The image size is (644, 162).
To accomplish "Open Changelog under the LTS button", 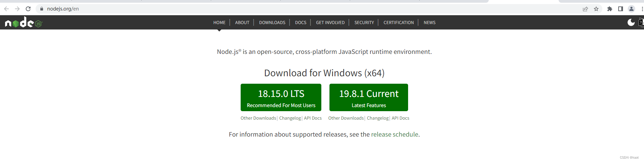I will click(x=290, y=118).
